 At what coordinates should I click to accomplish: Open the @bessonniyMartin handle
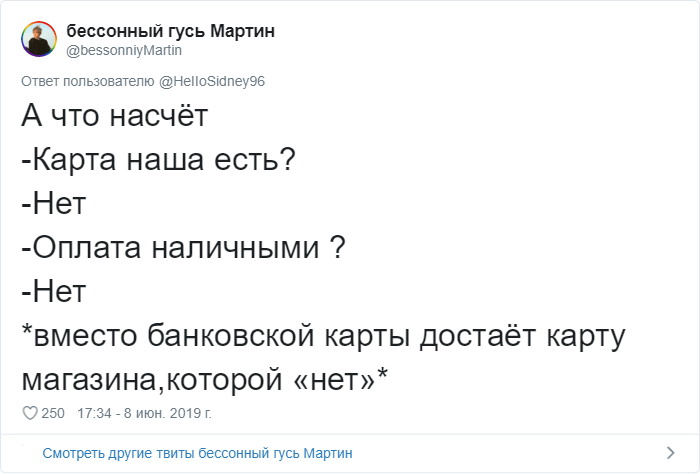124,50
